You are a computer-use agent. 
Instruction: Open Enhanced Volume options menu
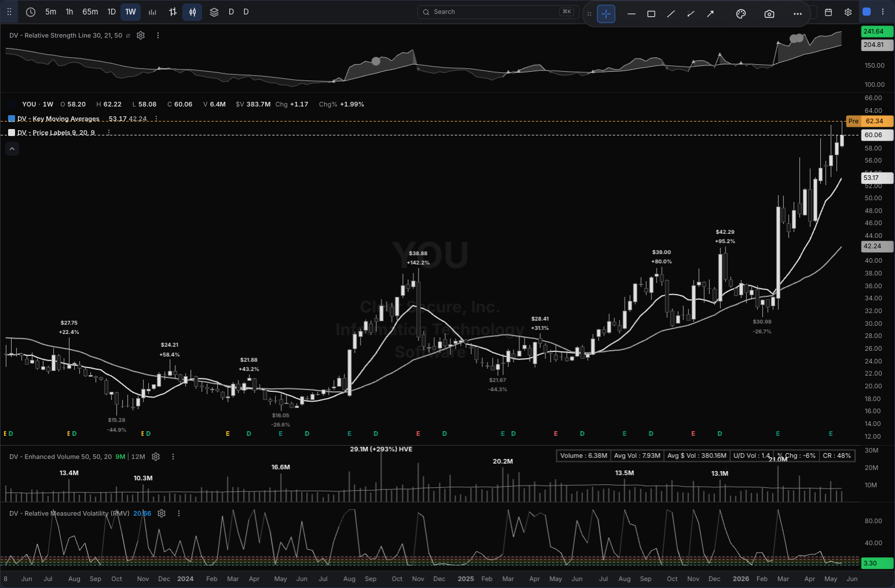click(x=173, y=457)
